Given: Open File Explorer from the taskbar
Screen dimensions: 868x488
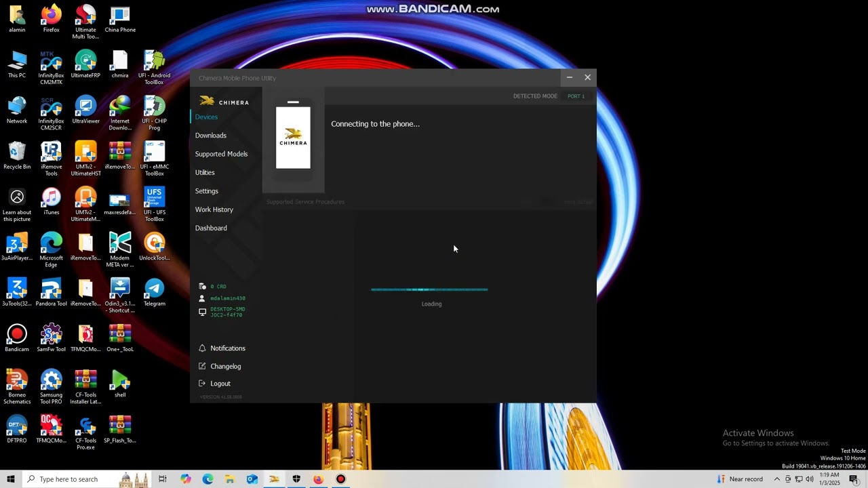Looking at the screenshot, I should pyautogui.click(x=230, y=479).
